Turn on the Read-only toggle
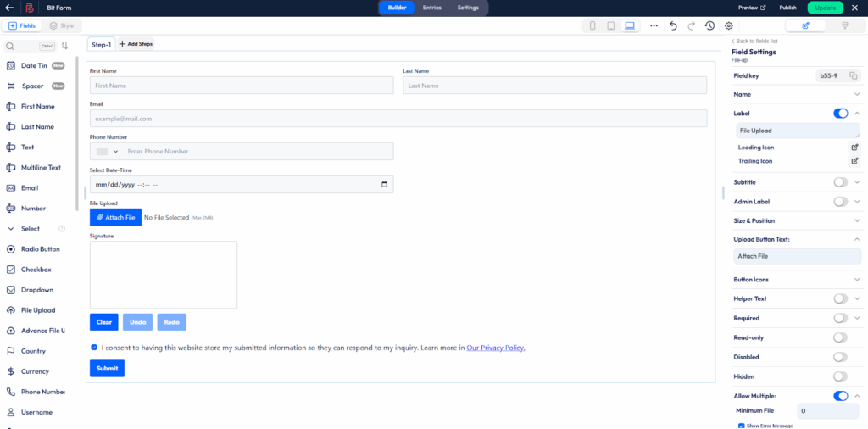 pos(840,337)
